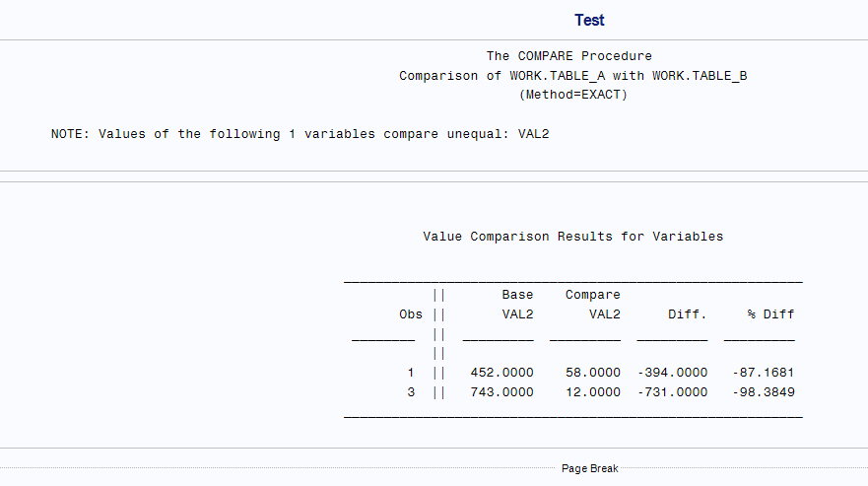Click the difference value -394.0000
Image resolution: width=868 pixels, height=486 pixels.
pos(671,373)
